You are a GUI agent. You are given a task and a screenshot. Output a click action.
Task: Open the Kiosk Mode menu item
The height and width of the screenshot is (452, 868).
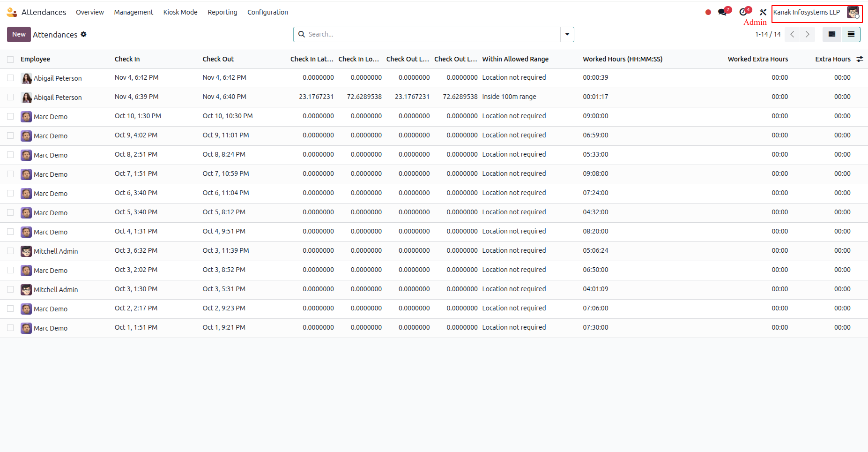(180, 12)
